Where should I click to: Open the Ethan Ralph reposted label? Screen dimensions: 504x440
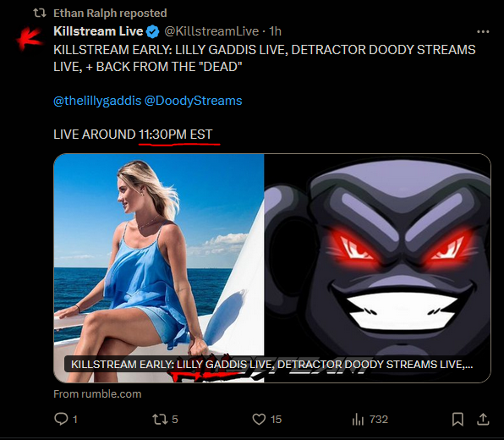coord(110,13)
